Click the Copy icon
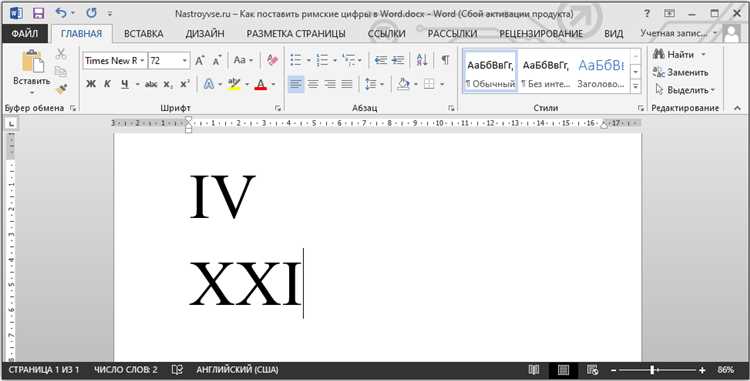The width and height of the screenshot is (750, 381). pyautogui.click(x=61, y=72)
